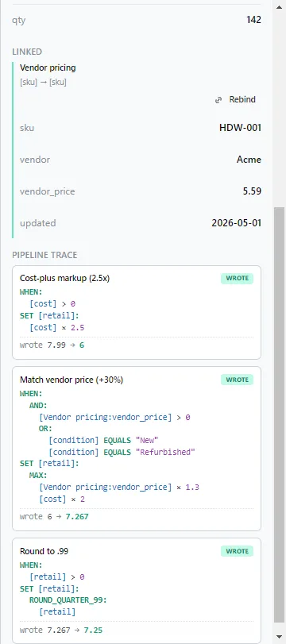Click the scrollbar down arrow
The height and width of the screenshot is (644, 286).
click(x=279, y=637)
